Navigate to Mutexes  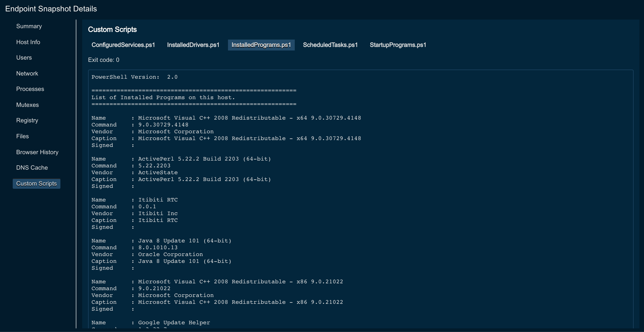27,105
